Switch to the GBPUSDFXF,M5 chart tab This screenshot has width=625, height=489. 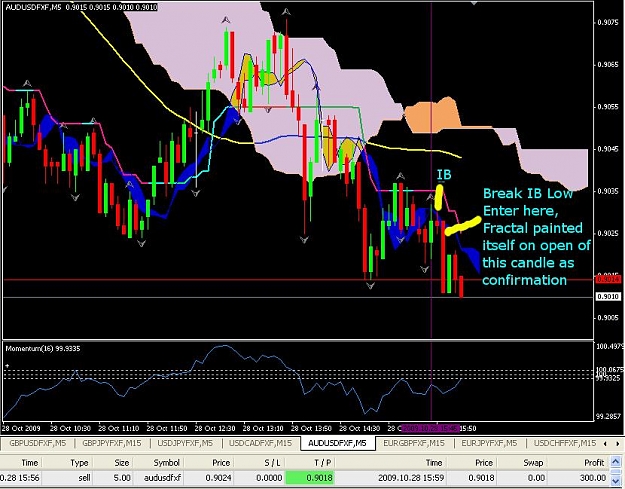[x=37, y=443]
